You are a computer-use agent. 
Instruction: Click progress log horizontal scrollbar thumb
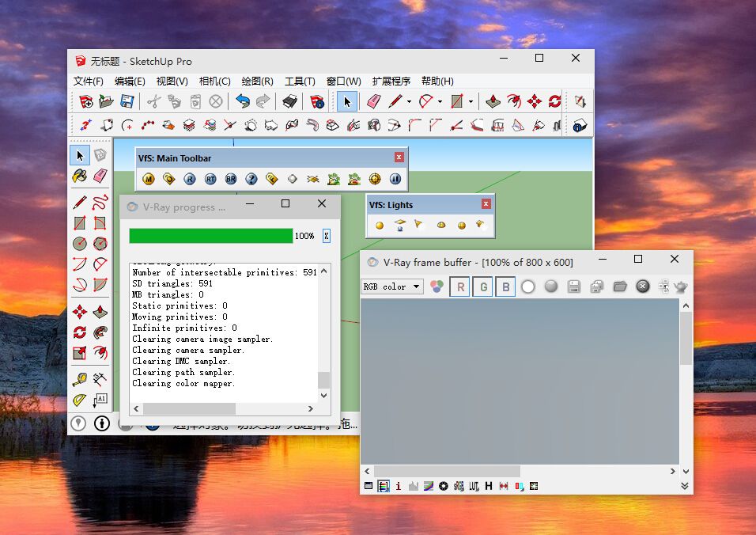190,408
